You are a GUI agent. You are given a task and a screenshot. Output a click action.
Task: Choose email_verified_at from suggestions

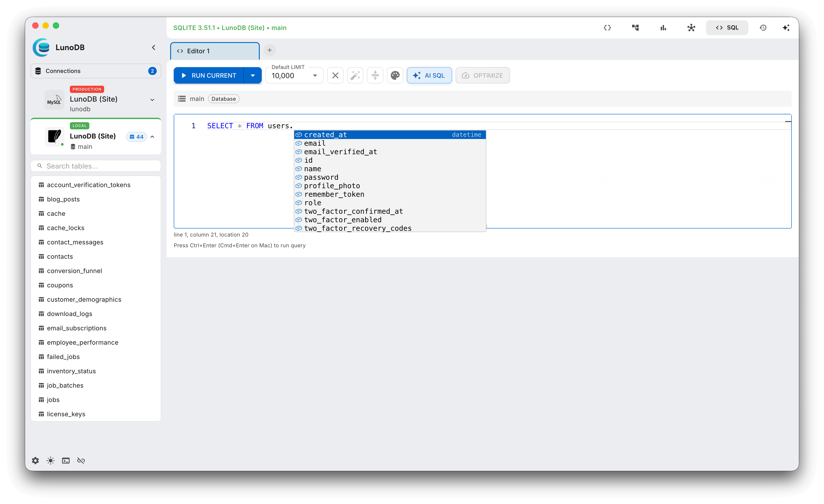(x=390, y=152)
